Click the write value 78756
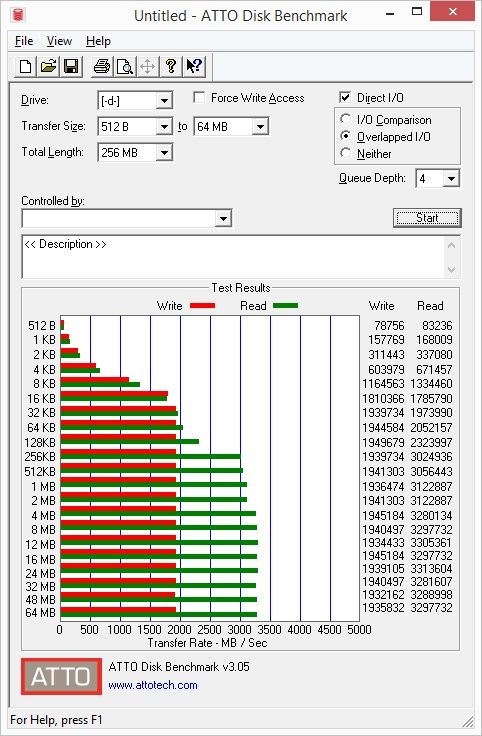Screen dimensions: 482x736 click(x=389, y=326)
